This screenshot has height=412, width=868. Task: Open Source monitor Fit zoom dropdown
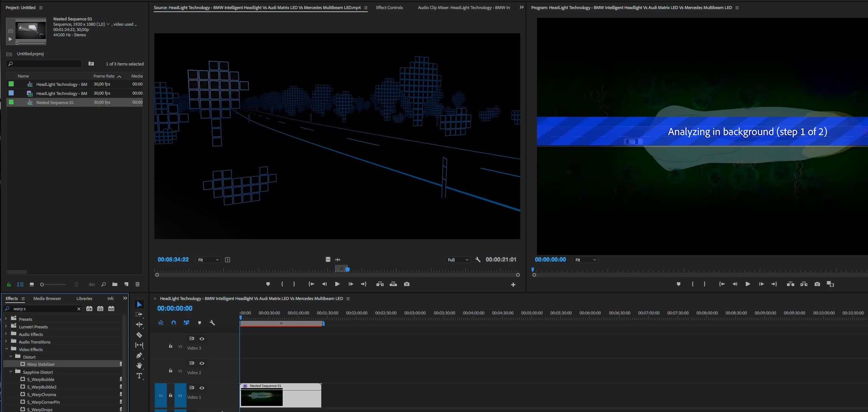tap(208, 260)
